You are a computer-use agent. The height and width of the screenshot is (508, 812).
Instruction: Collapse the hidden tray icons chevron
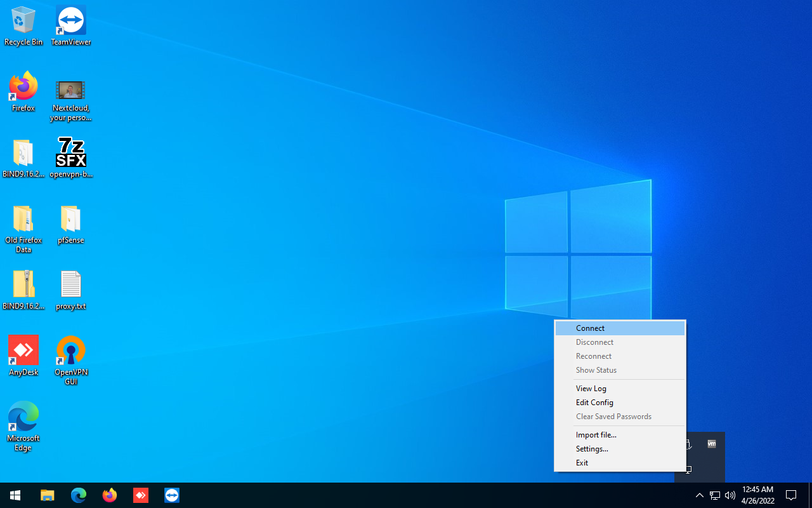coord(699,495)
